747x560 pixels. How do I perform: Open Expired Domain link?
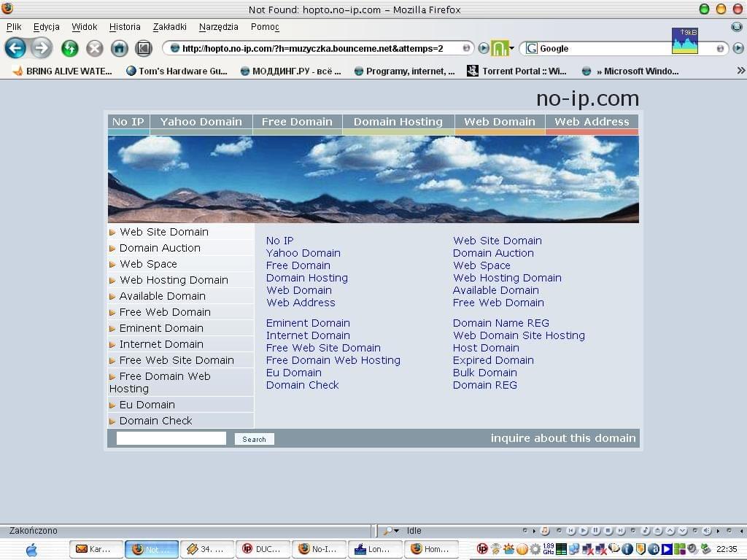pyautogui.click(x=493, y=360)
